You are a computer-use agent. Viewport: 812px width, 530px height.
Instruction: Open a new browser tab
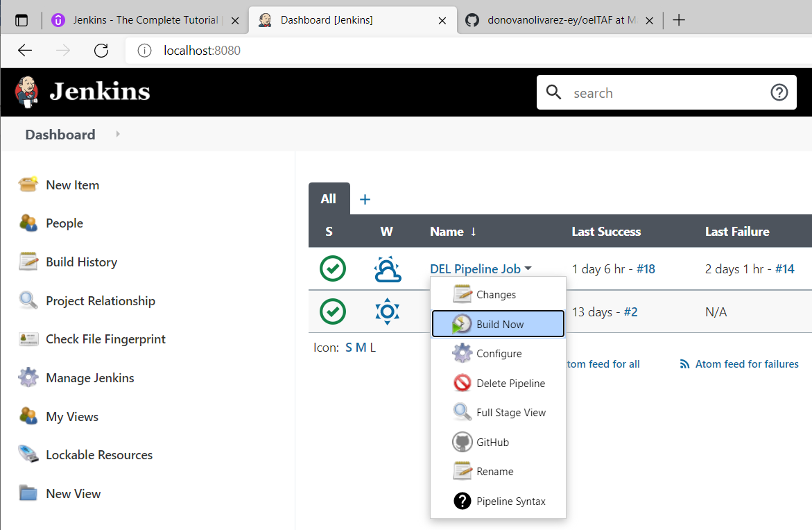tap(678, 20)
